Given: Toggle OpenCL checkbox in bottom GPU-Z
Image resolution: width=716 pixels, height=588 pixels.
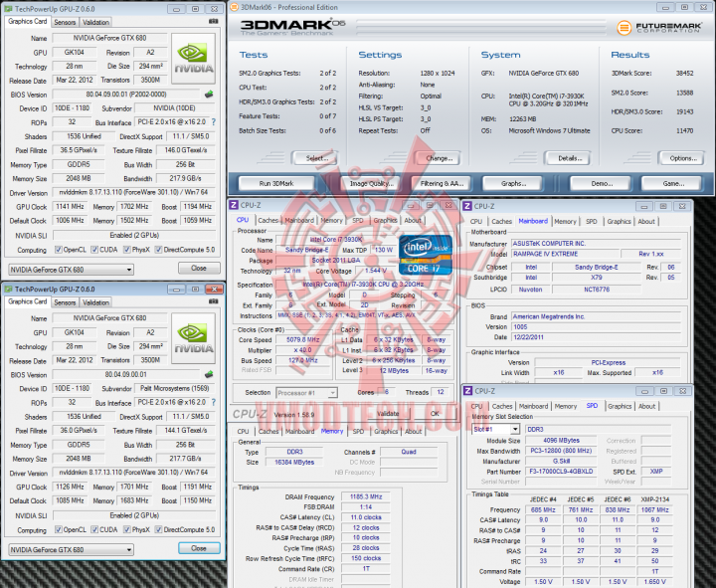Looking at the screenshot, I should pos(59,530).
